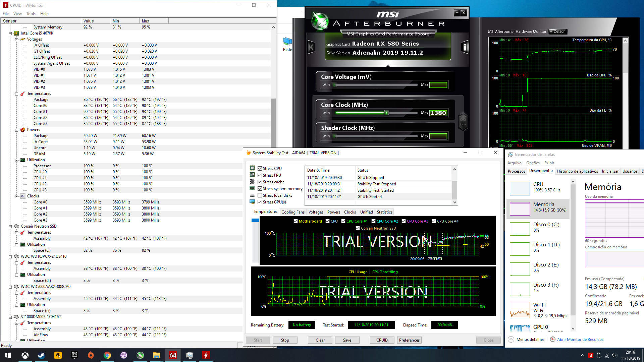The width and height of the screenshot is (644, 362).
Task: Click the MSI Afterburner dragon logo
Action: click(320, 21)
